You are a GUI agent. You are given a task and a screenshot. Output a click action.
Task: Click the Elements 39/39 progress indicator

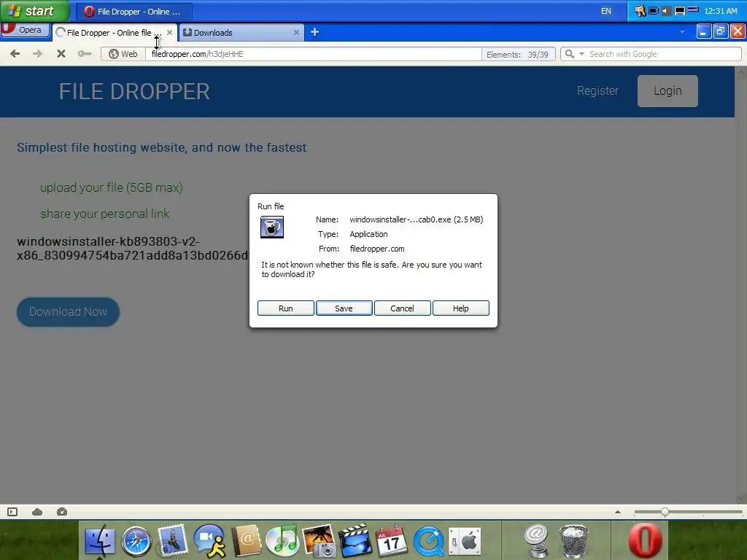(518, 54)
